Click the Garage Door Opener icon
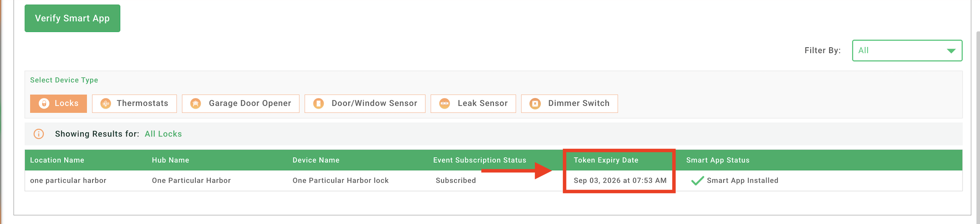The height and width of the screenshot is (224, 980). [x=196, y=104]
